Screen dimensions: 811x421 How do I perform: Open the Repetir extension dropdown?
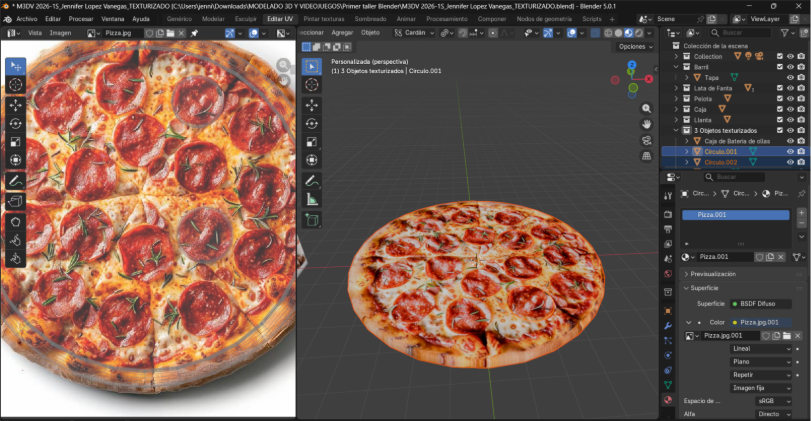(761, 375)
